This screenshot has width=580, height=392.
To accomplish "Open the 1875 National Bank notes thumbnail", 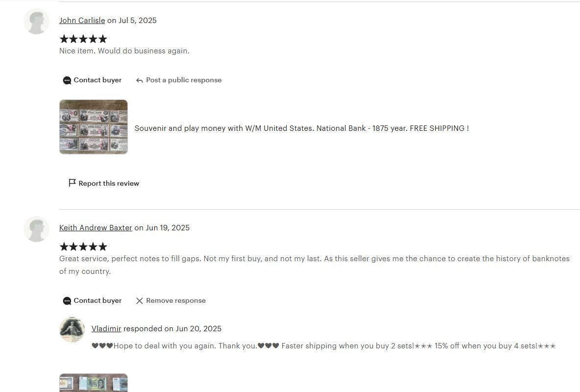I will pyautogui.click(x=94, y=127).
